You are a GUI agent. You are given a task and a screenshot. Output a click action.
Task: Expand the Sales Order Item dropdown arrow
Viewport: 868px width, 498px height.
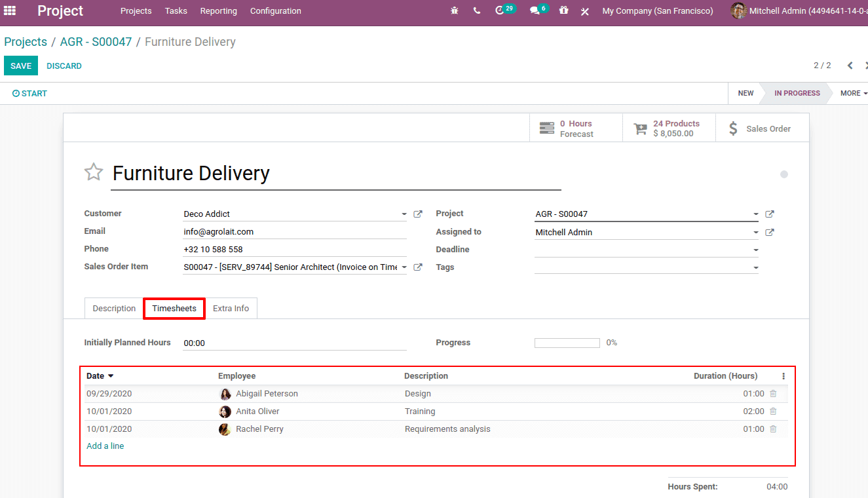[404, 267]
